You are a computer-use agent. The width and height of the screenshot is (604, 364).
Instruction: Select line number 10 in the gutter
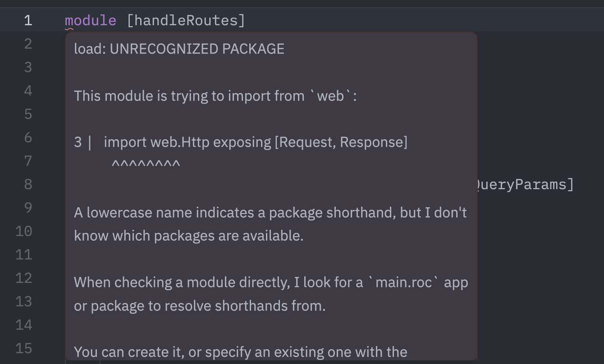[24, 232]
